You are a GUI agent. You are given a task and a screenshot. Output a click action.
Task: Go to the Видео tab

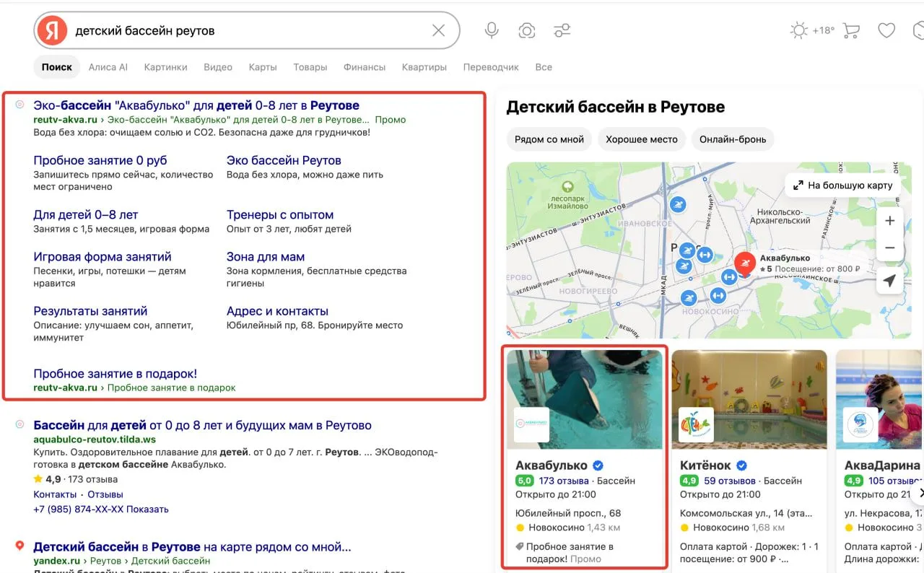pyautogui.click(x=218, y=67)
